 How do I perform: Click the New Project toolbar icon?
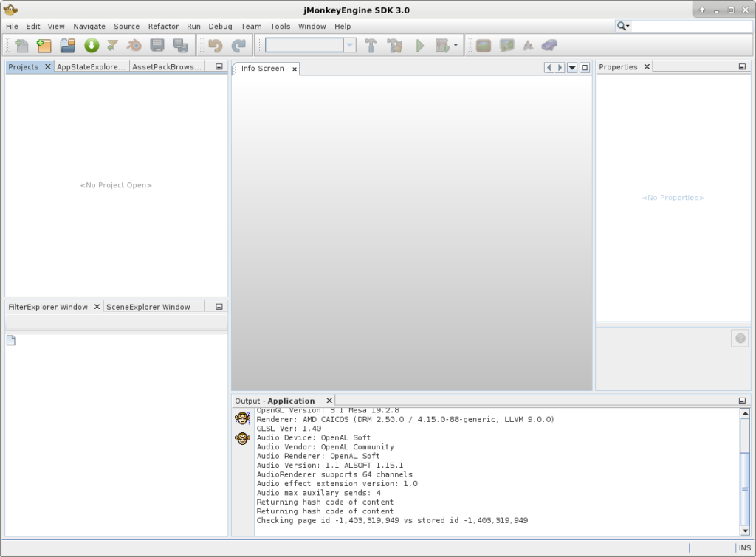(44, 46)
